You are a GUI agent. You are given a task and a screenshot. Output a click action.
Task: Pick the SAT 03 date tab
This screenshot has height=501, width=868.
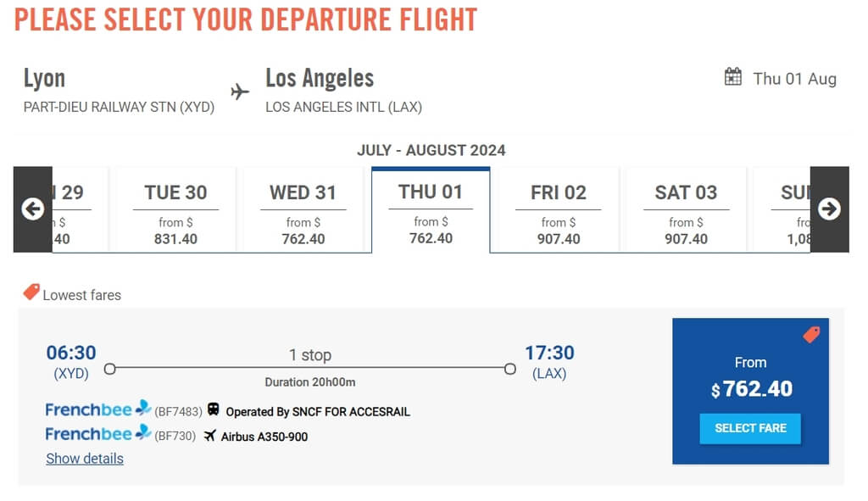pyautogui.click(x=686, y=210)
